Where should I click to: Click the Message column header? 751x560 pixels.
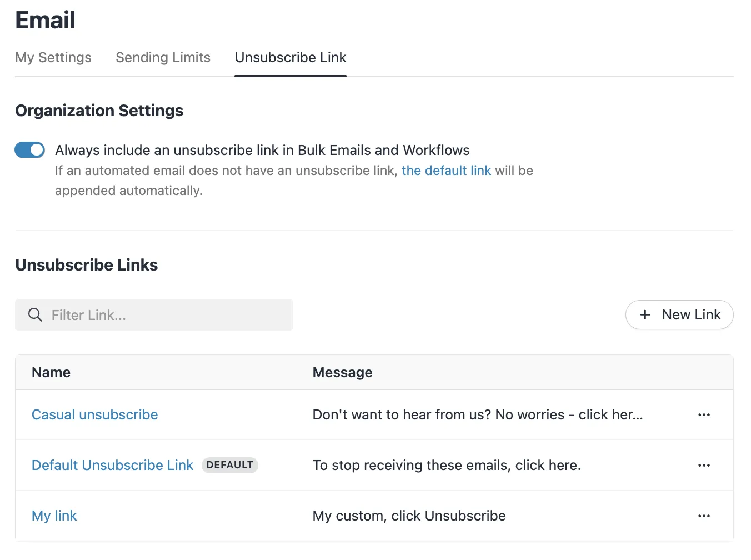(x=343, y=372)
